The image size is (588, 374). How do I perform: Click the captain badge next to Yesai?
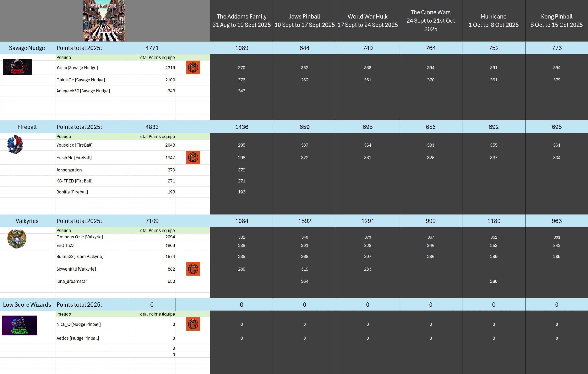pyautogui.click(x=193, y=67)
